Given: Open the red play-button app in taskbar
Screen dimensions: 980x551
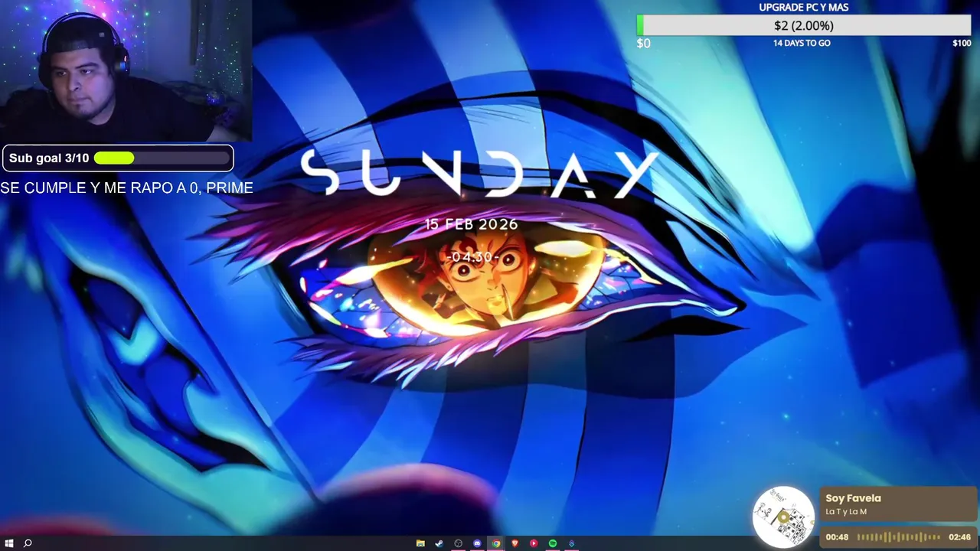Looking at the screenshot, I should (534, 543).
